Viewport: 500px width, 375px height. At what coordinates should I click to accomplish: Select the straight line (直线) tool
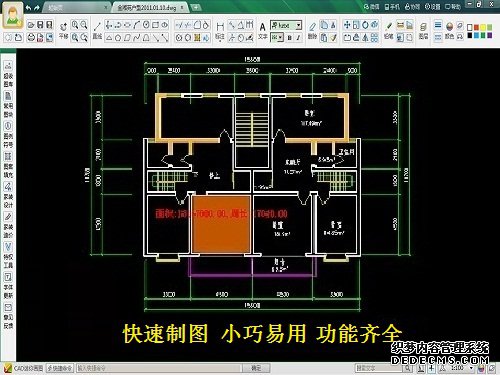tap(97, 30)
